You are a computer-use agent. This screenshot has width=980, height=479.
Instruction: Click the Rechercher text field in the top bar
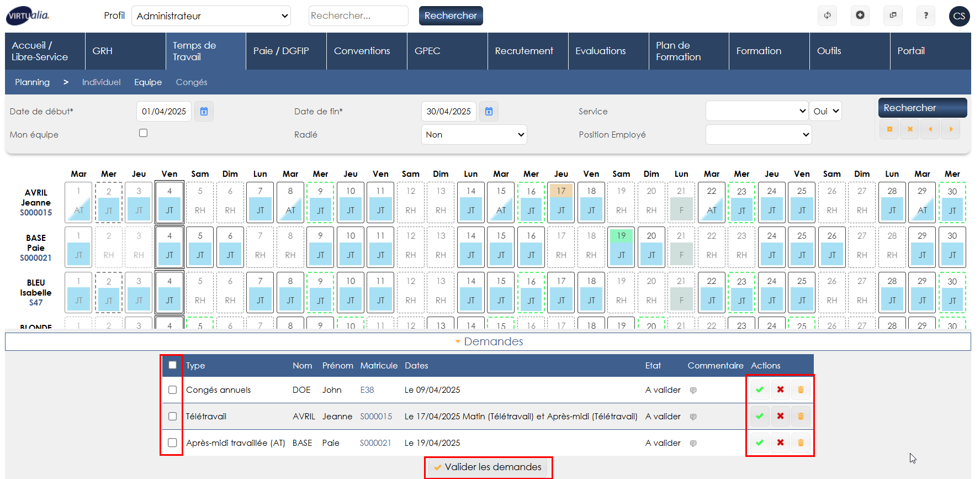click(x=358, y=16)
